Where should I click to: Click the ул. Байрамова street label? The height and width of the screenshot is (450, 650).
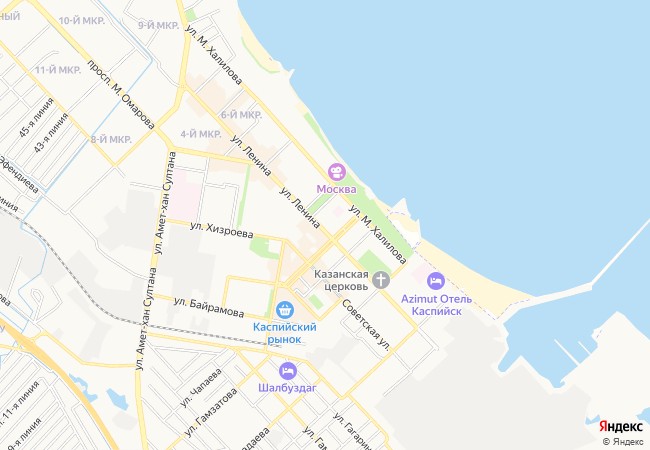coord(209,307)
